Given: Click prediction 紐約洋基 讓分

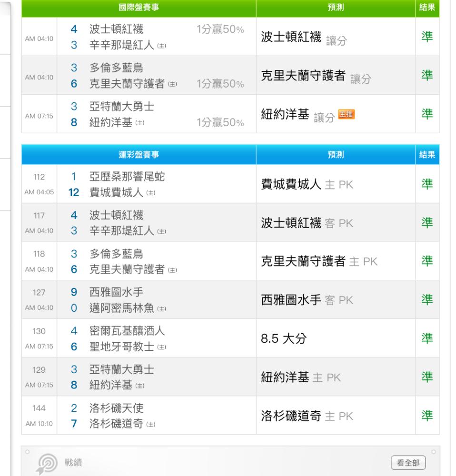Looking at the screenshot, I should (297, 115).
